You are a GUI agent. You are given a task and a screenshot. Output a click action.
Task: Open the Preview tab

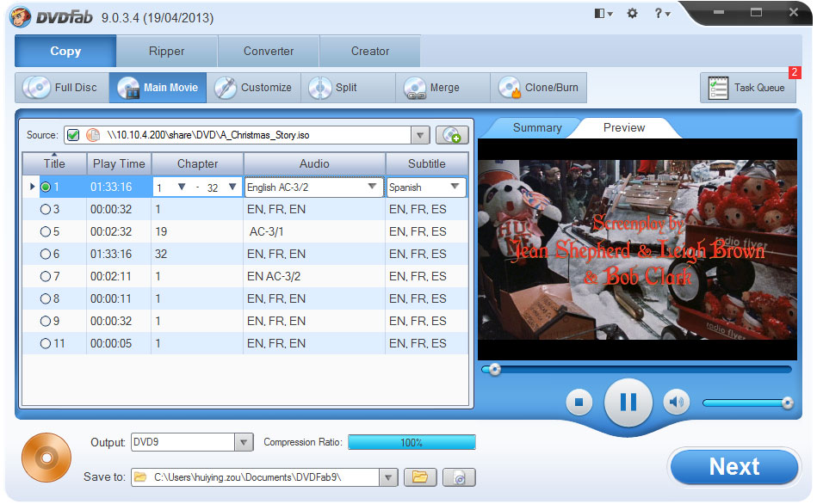coord(624,128)
